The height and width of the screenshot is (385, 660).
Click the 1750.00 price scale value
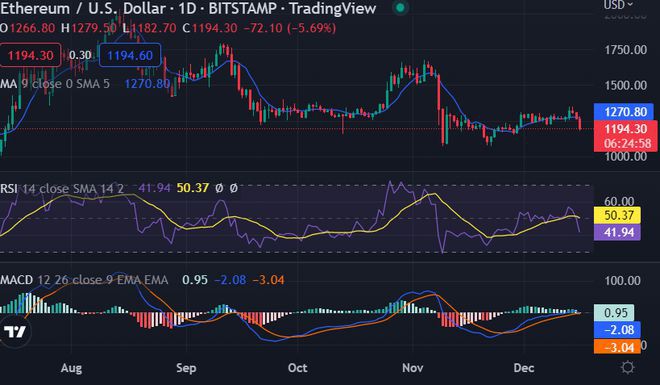tap(625, 50)
